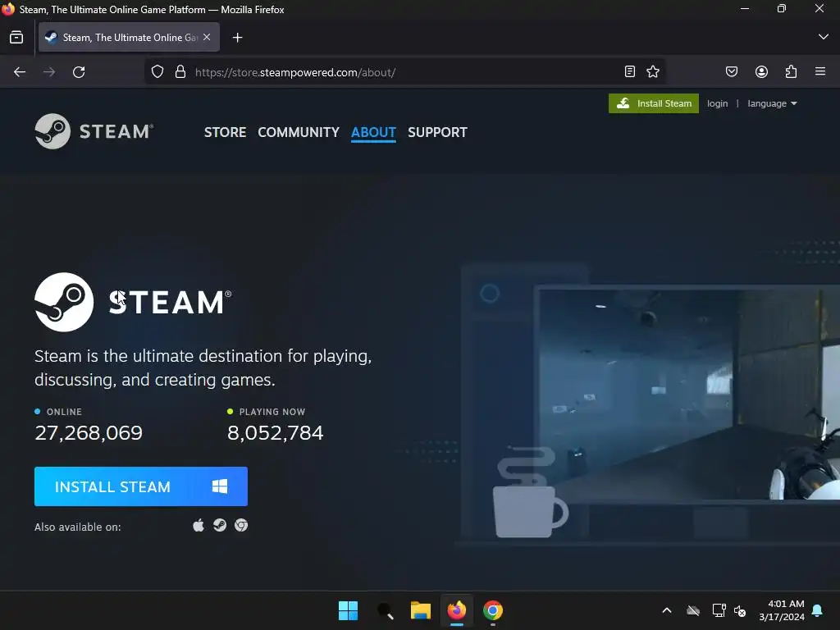
Task: Open a new tab with plus icon
Action: [x=237, y=38]
